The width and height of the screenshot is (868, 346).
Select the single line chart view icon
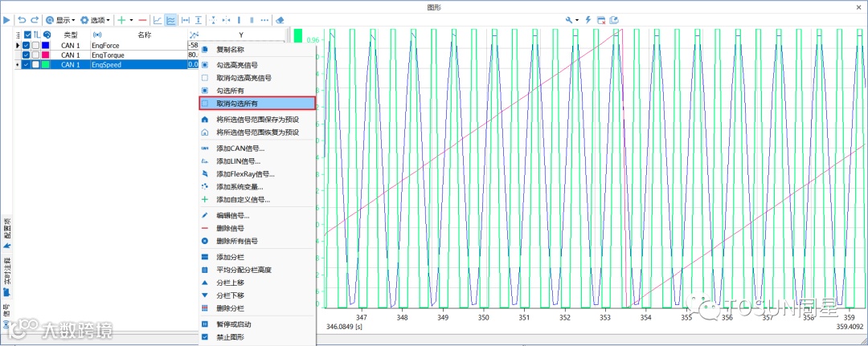point(158,20)
